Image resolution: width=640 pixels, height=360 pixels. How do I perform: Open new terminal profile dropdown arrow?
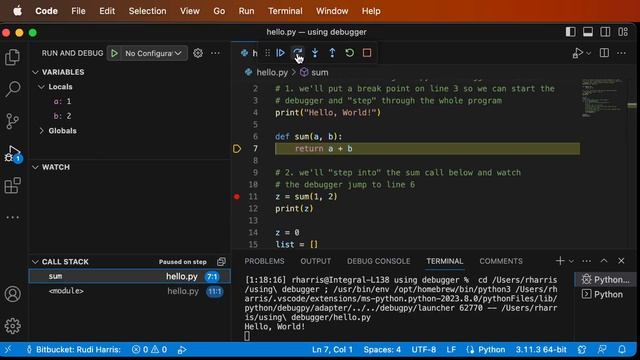click(x=571, y=261)
